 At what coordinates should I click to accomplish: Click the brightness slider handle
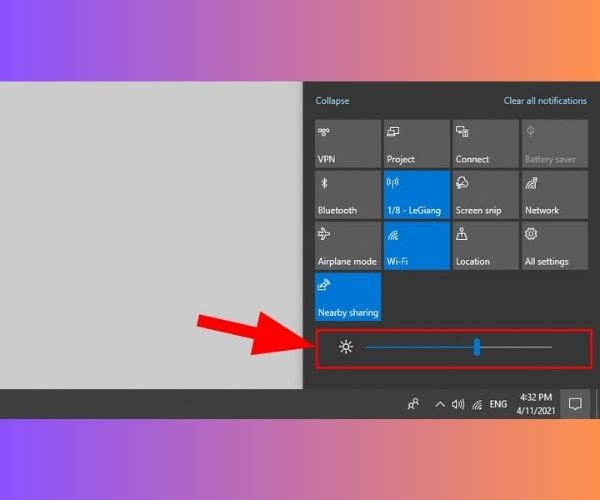[477, 347]
